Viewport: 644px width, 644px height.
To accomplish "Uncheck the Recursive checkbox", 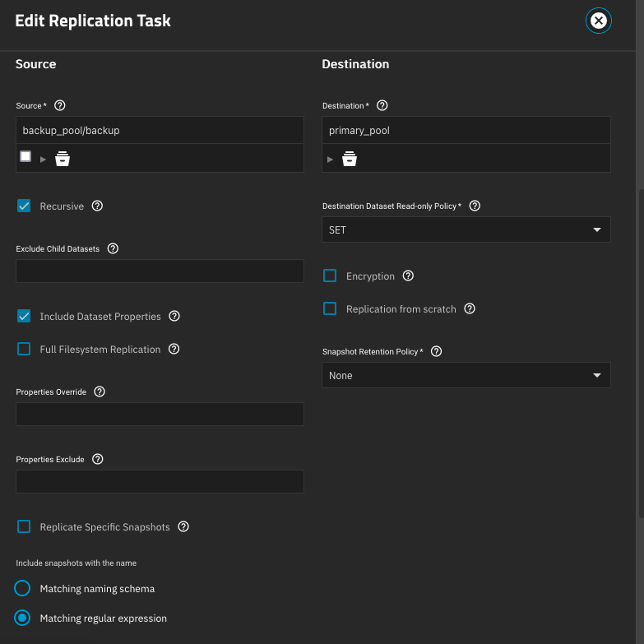I will click(24, 206).
